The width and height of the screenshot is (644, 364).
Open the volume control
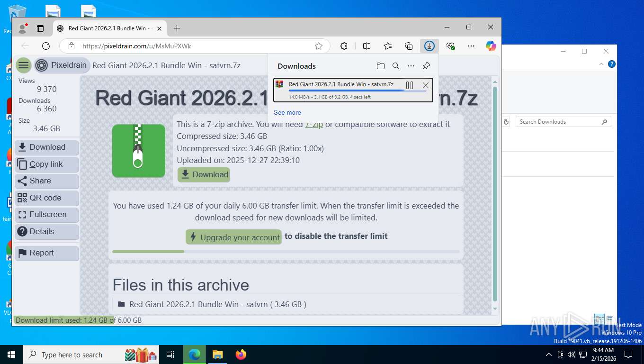[x=571, y=355]
